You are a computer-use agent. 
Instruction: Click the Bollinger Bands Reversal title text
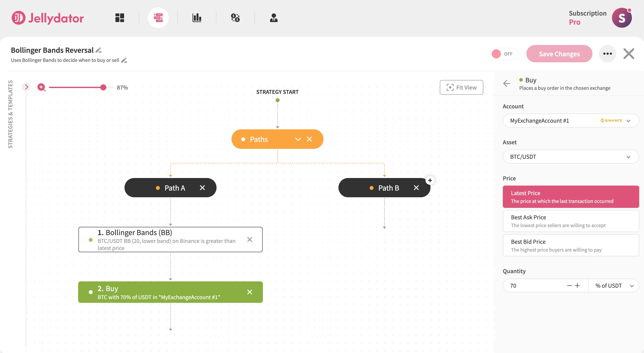52,50
